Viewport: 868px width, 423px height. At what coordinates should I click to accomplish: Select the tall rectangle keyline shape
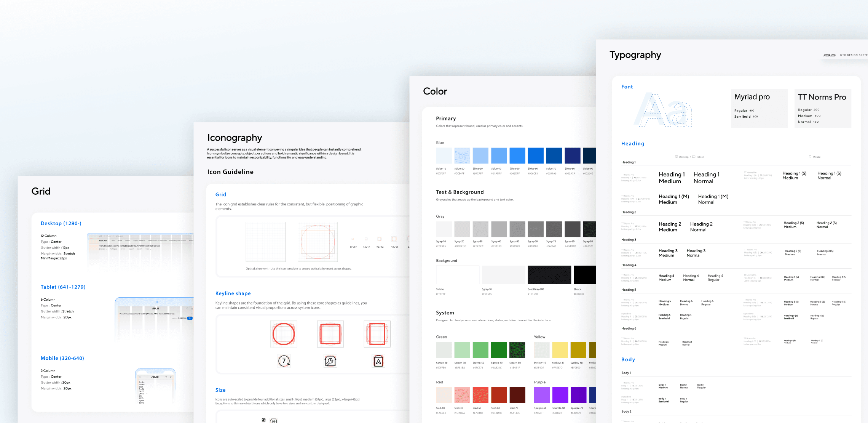(x=377, y=334)
